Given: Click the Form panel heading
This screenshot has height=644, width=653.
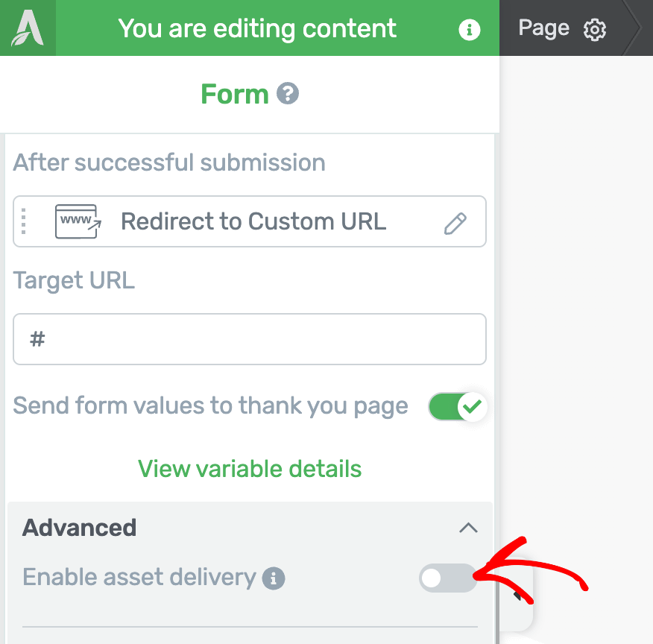Looking at the screenshot, I should point(235,95).
